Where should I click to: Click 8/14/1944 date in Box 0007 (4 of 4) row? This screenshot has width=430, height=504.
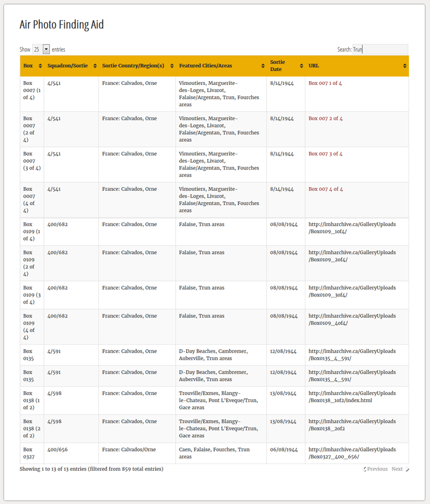(286, 200)
